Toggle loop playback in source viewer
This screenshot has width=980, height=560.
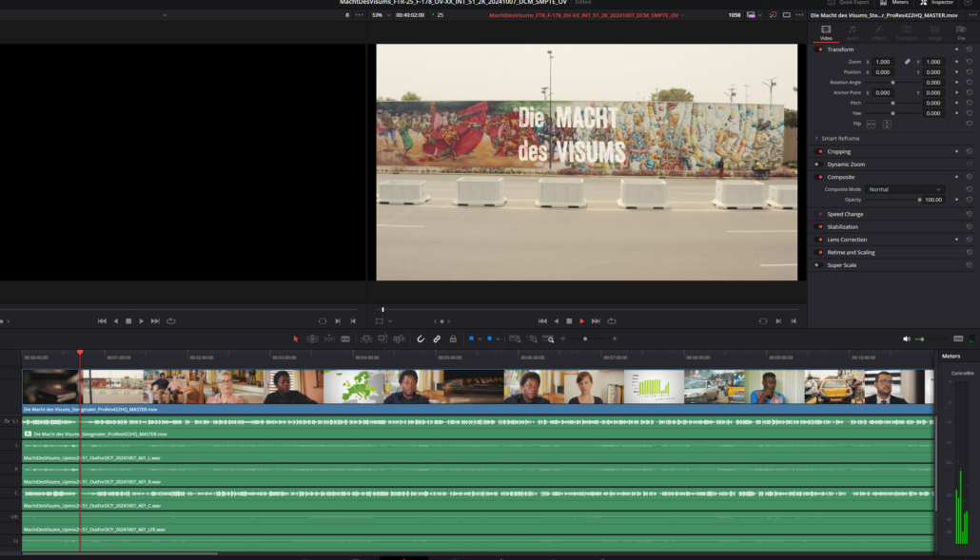tap(171, 321)
